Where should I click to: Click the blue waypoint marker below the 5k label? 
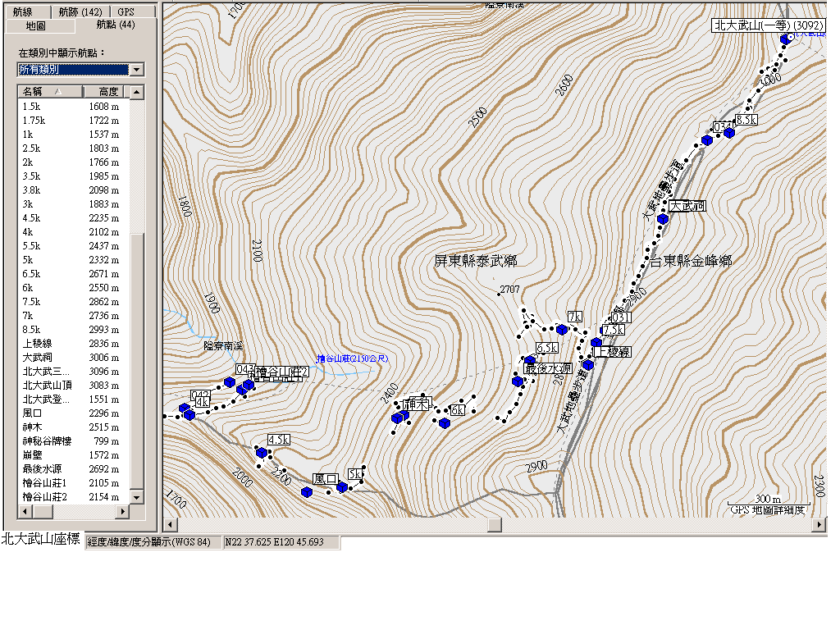coord(342,487)
